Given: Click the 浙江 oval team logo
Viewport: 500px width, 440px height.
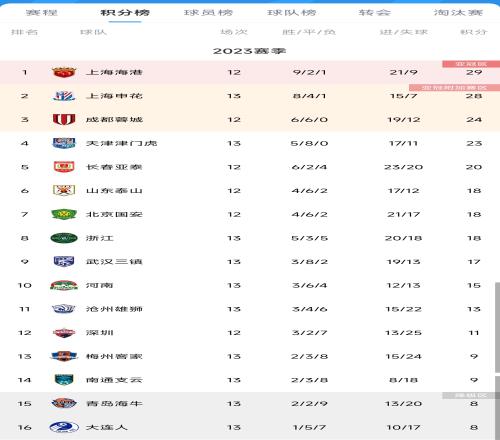Looking at the screenshot, I should coord(64,238).
